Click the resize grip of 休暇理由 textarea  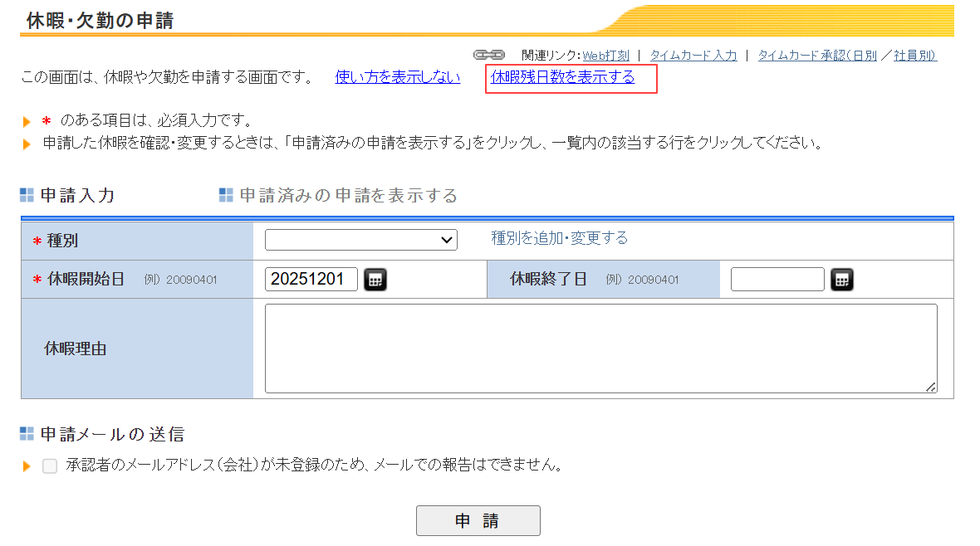(x=930, y=387)
